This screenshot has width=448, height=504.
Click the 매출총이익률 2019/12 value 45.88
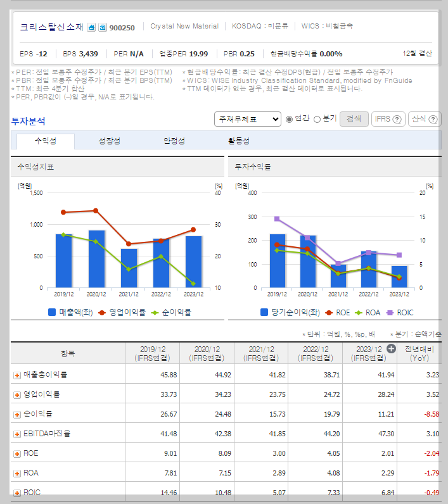click(x=169, y=375)
